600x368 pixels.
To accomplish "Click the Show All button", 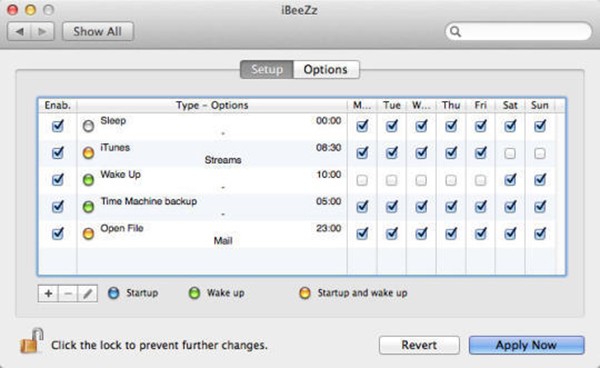I will [98, 31].
